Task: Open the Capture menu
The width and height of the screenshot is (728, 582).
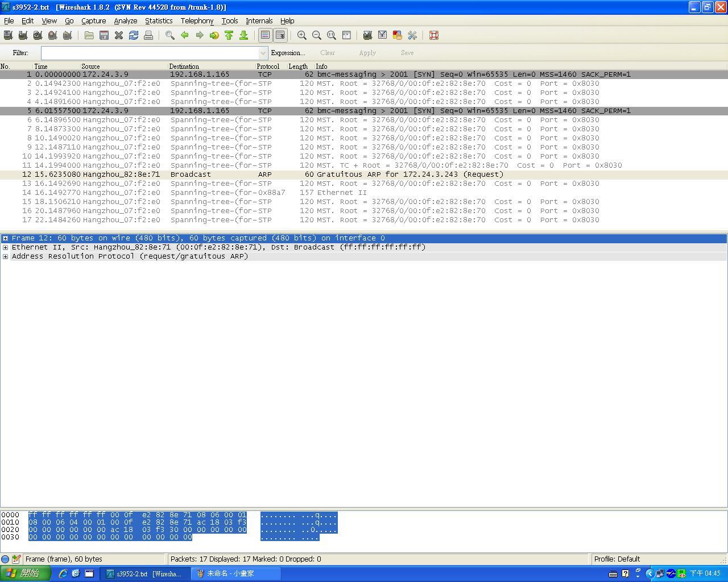Action: click(94, 20)
